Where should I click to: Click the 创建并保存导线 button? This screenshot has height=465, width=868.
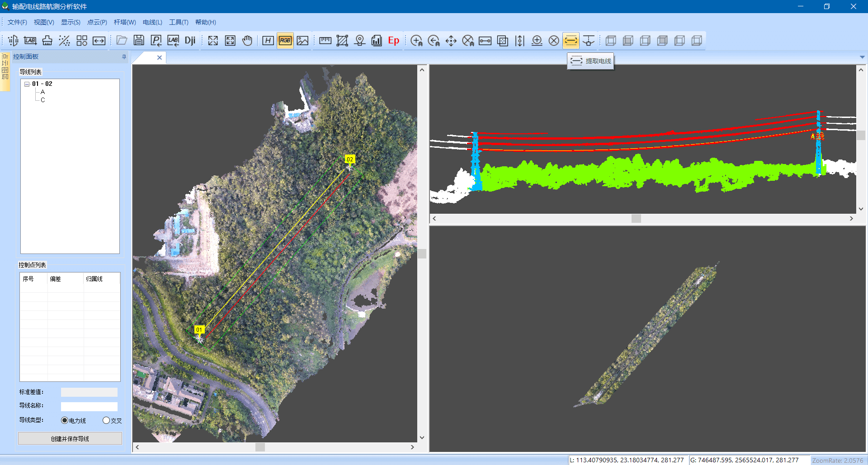[x=70, y=438]
